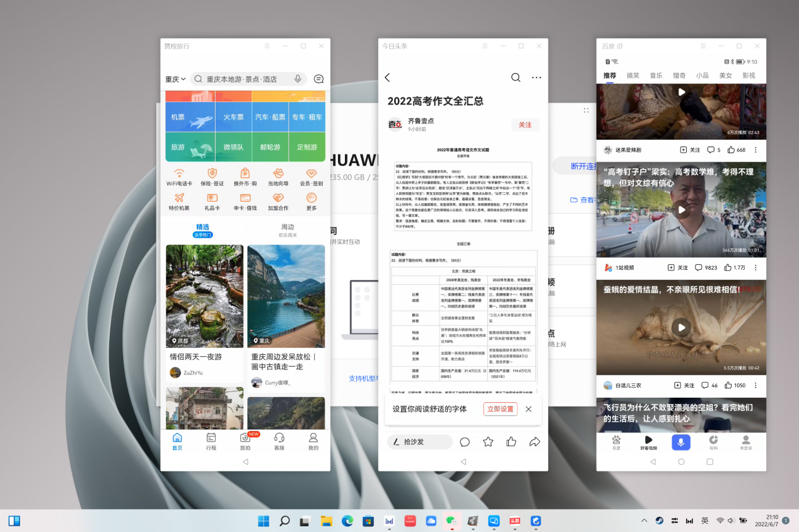The image size is (799, 532).
Task: Click Ctrip search field 重庆本地游·景点·酒店
Action: coord(248,79)
